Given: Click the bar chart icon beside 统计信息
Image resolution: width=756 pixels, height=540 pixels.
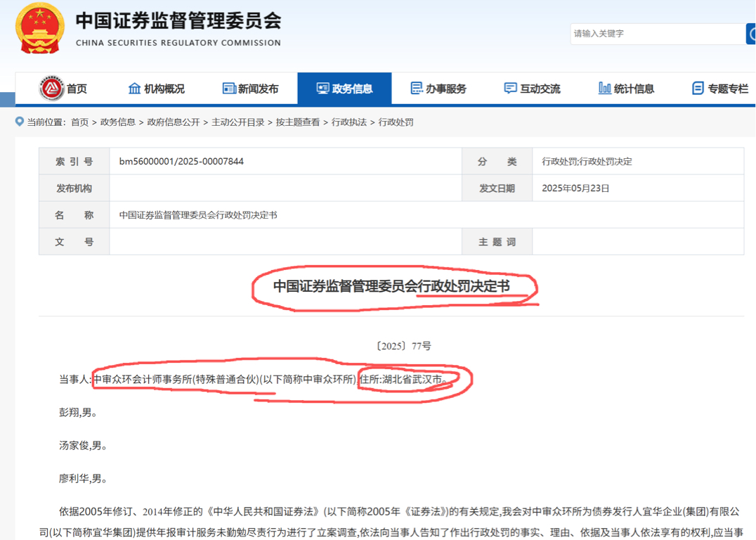Looking at the screenshot, I should coord(605,89).
